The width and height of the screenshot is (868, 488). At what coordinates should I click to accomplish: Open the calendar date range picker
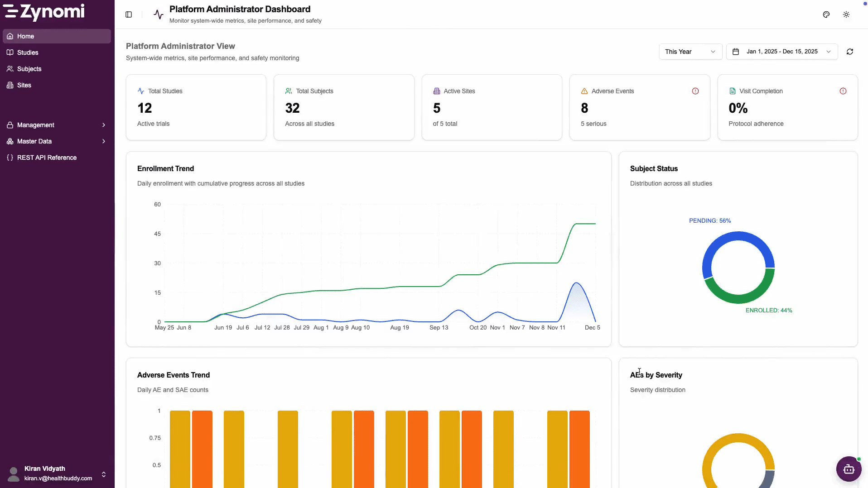782,52
